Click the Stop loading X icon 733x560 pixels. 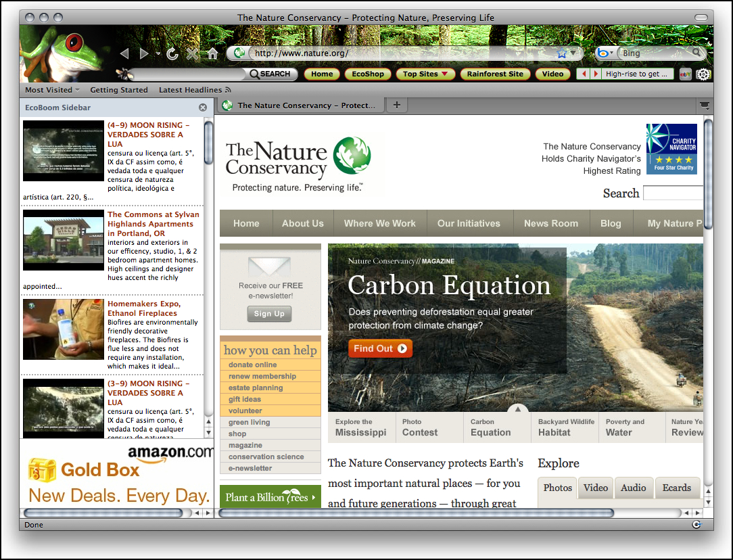(193, 54)
